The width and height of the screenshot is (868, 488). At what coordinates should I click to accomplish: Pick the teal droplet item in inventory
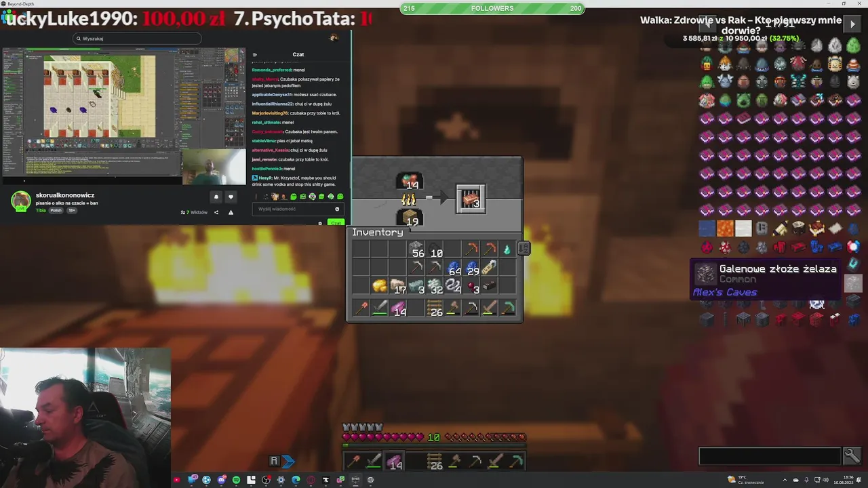pos(507,249)
